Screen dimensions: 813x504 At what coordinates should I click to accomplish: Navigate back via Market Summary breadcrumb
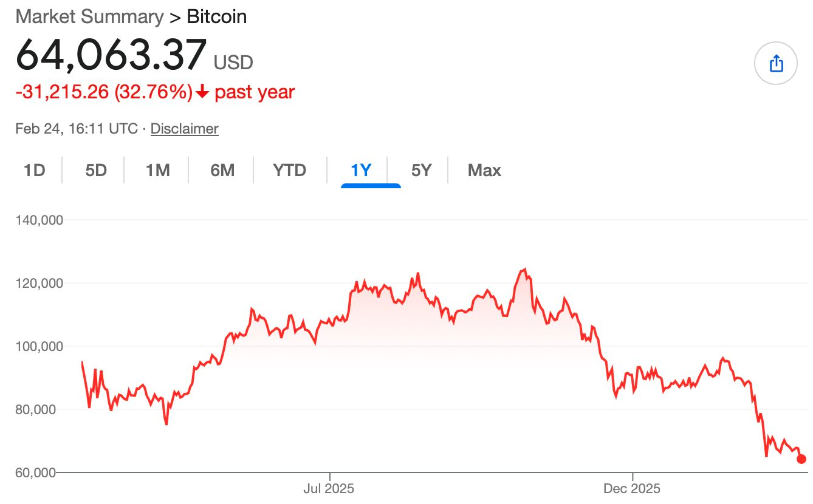tap(89, 16)
